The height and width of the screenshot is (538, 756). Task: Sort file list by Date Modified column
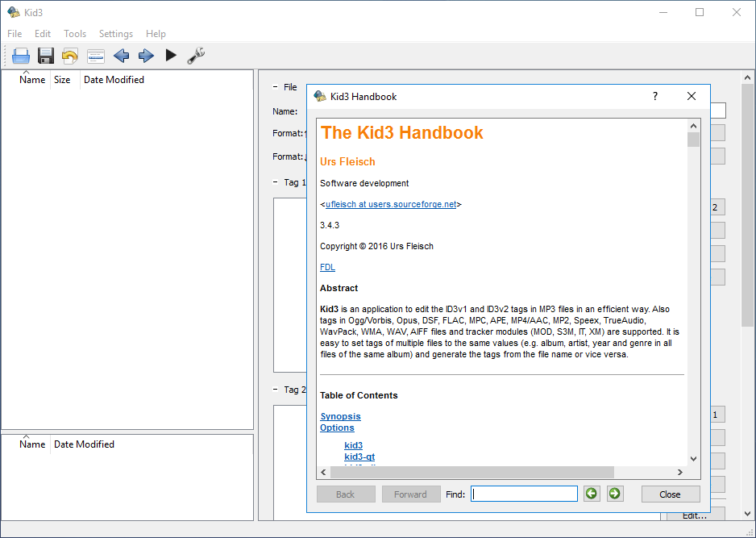(x=114, y=80)
